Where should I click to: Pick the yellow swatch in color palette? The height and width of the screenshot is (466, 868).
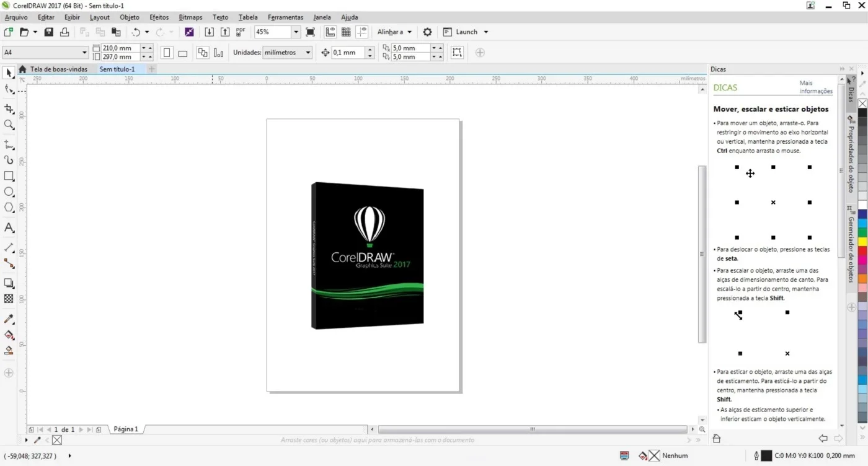(x=862, y=241)
